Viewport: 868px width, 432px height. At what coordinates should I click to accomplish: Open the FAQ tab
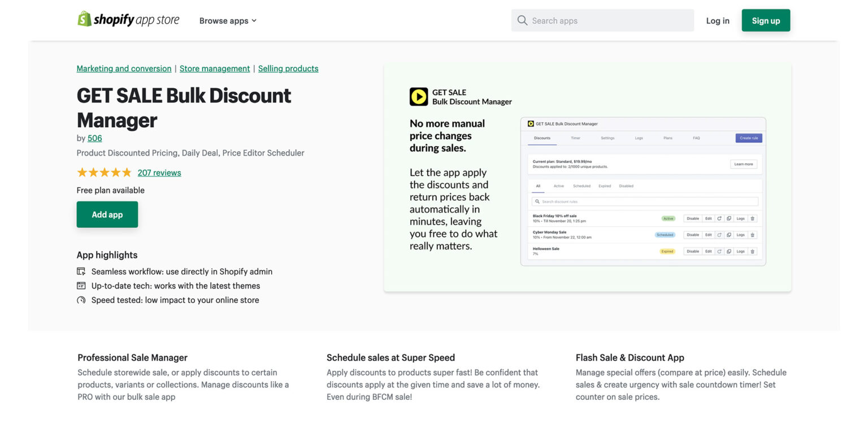click(x=696, y=138)
